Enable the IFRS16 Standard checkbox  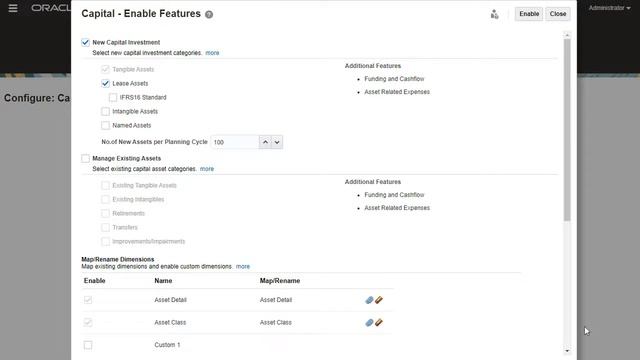point(113,98)
